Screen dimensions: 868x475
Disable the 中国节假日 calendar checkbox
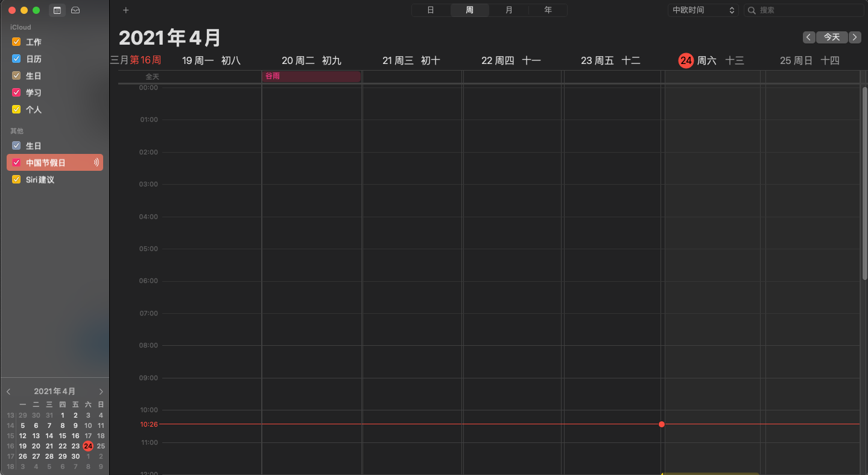16,163
